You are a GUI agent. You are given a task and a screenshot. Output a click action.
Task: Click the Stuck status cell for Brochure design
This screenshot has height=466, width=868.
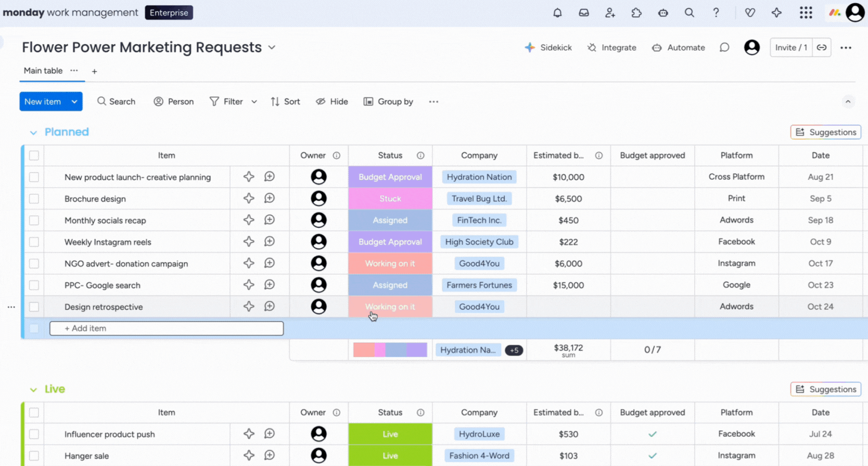[x=390, y=199]
